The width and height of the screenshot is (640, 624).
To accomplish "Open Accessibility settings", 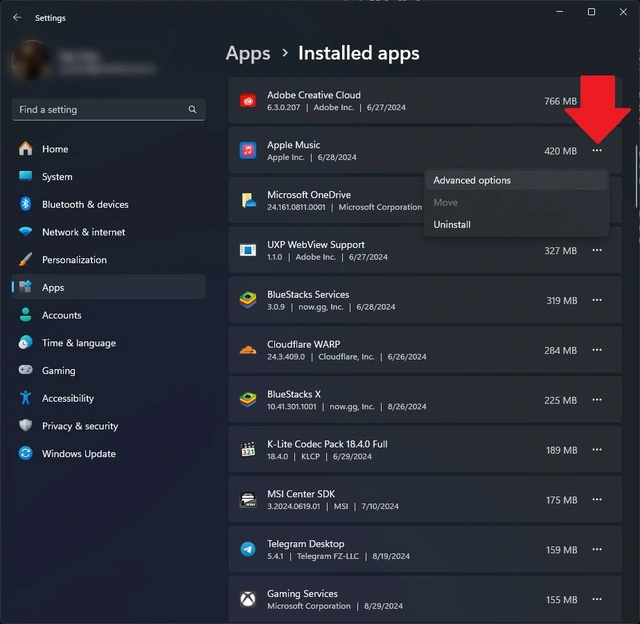I will [108, 398].
